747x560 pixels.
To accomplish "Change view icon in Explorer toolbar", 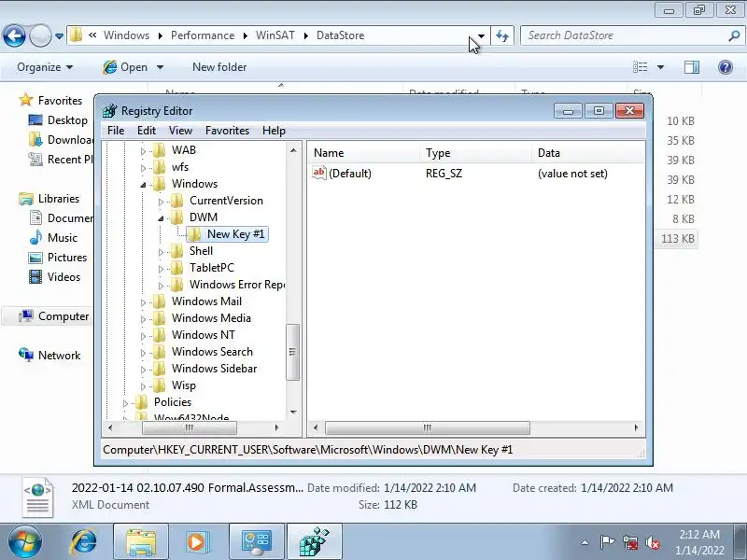I will (x=640, y=67).
